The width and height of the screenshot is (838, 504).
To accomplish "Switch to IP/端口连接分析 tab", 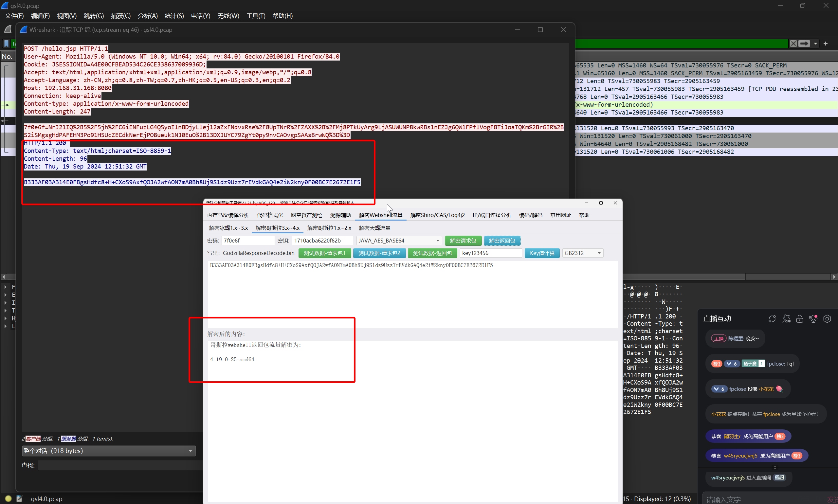I will coord(492,215).
